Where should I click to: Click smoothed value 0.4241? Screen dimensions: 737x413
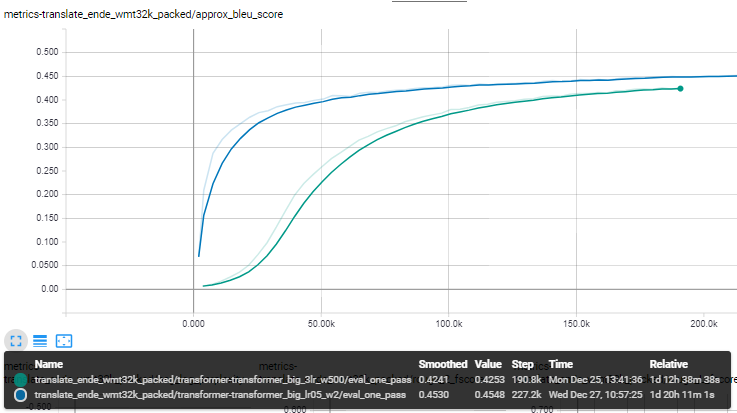point(433,380)
